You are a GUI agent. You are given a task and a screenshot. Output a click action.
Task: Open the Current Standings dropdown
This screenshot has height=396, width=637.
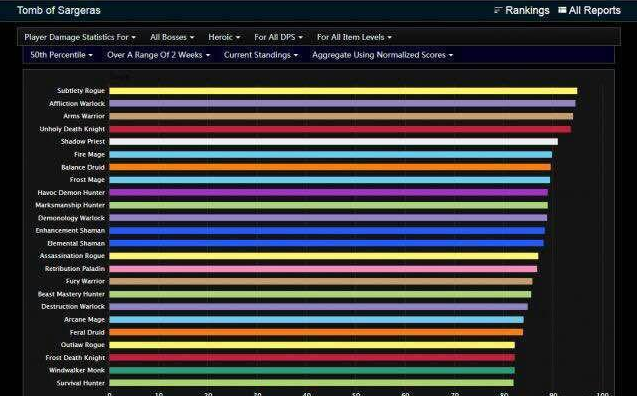coord(261,55)
